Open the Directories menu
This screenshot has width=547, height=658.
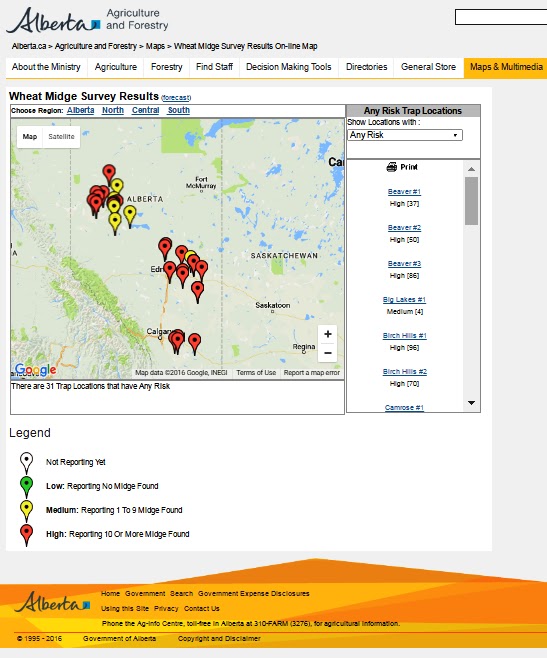pos(366,67)
